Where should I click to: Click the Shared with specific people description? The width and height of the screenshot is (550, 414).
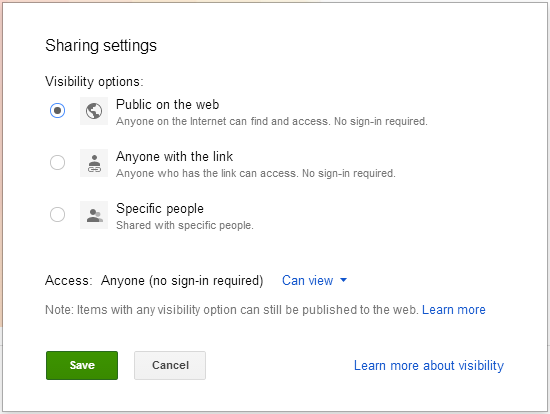(185, 225)
